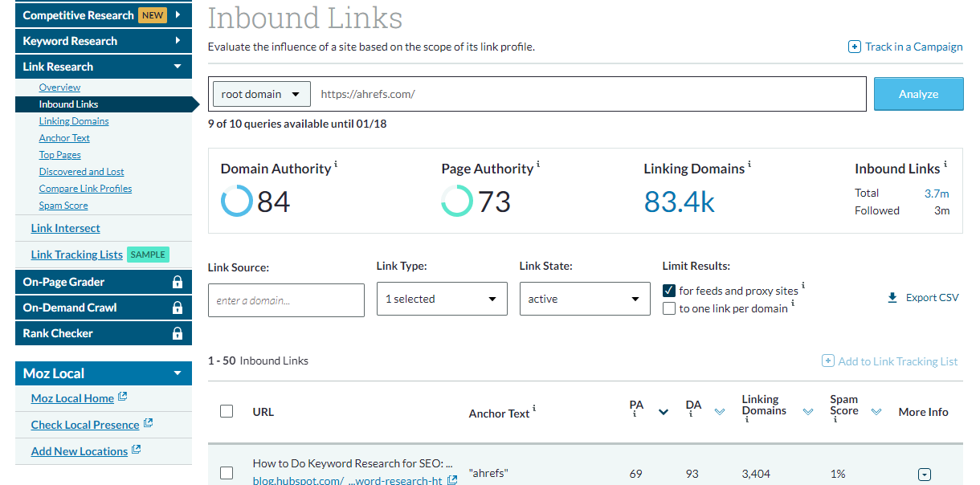Screen dimensions: 980x485
Task: Check the to one link per domain checkbox
Action: click(668, 308)
